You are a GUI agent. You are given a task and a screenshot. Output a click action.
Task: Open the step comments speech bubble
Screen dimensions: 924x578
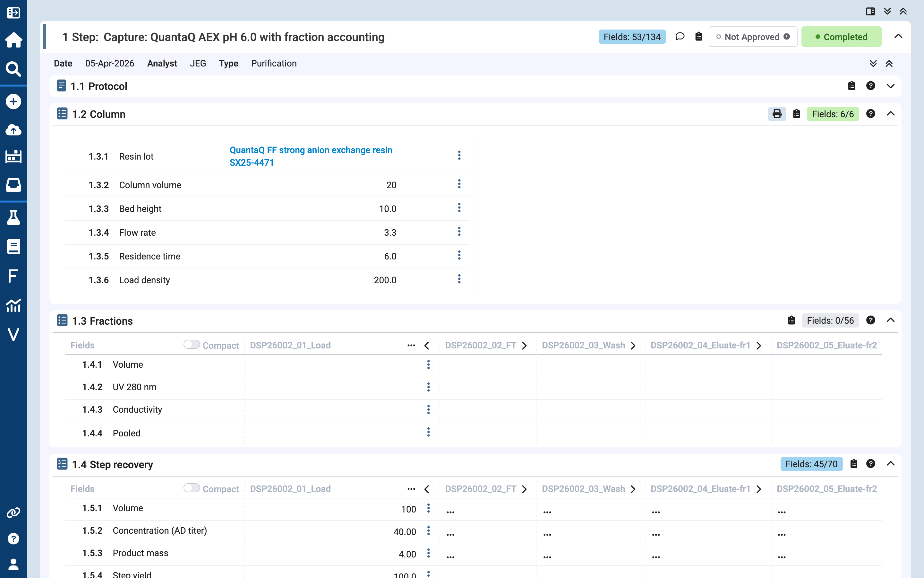coord(680,37)
